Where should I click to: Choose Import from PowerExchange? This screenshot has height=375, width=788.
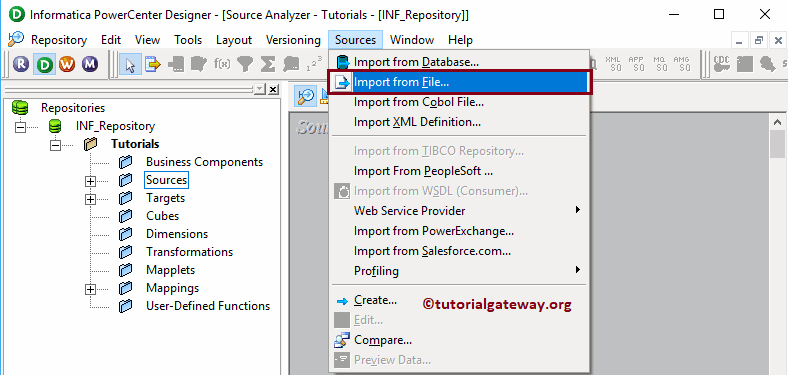(459, 231)
